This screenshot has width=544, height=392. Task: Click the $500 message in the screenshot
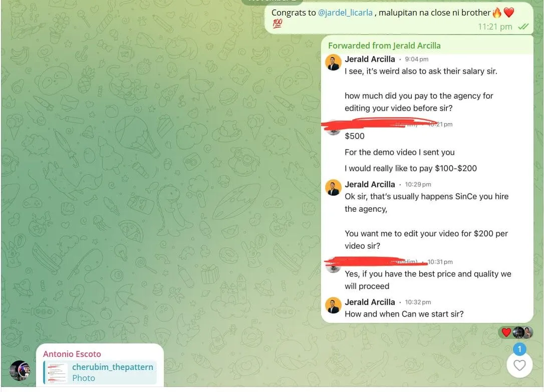pos(355,136)
